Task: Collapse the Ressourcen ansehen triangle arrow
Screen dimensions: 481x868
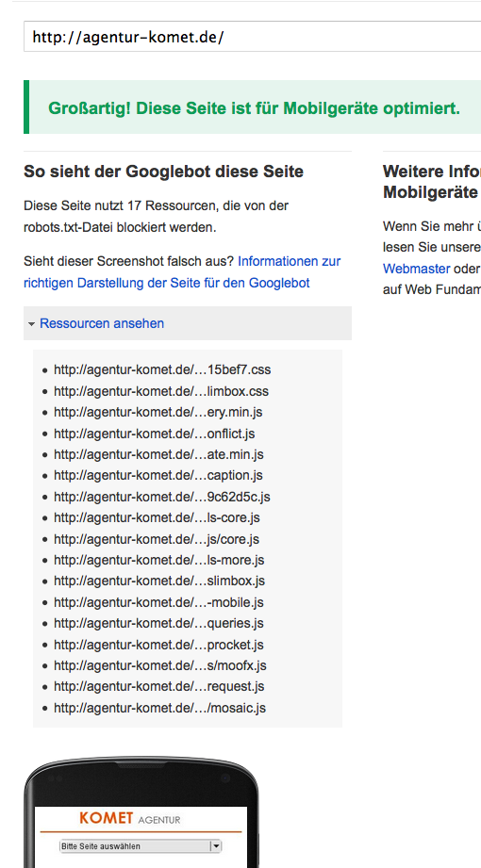Action: (x=31, y=324)
